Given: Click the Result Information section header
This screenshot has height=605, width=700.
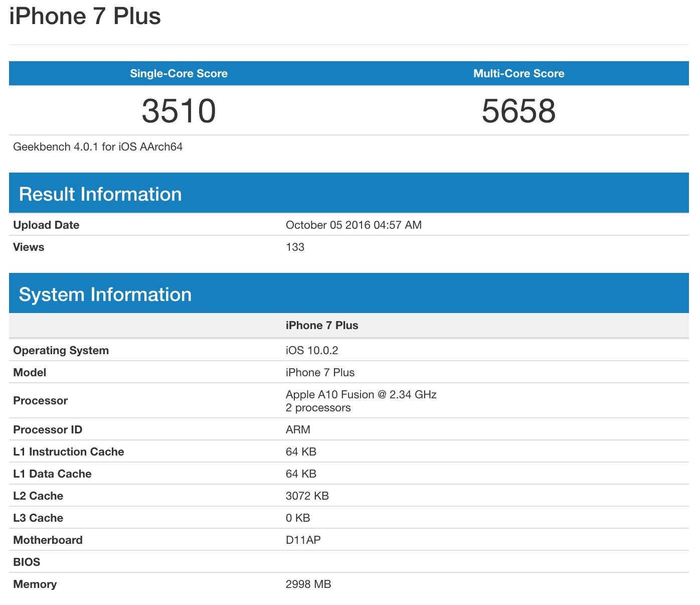Looking at the screenshot, I should [x=100, y=194].
